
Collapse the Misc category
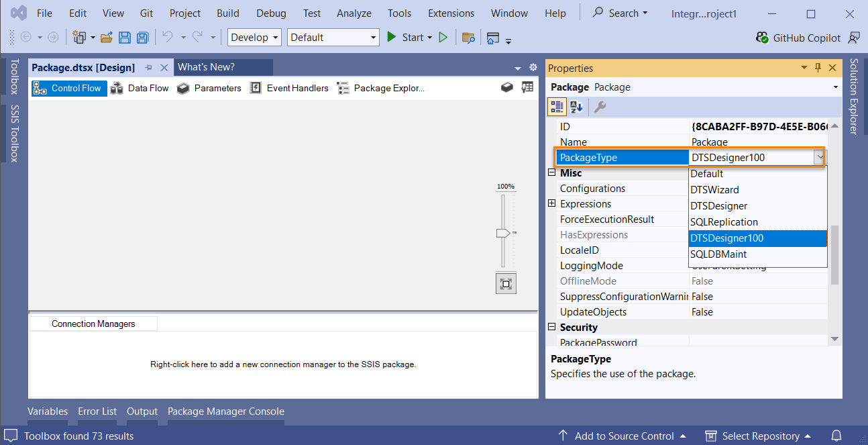(551, 173)
